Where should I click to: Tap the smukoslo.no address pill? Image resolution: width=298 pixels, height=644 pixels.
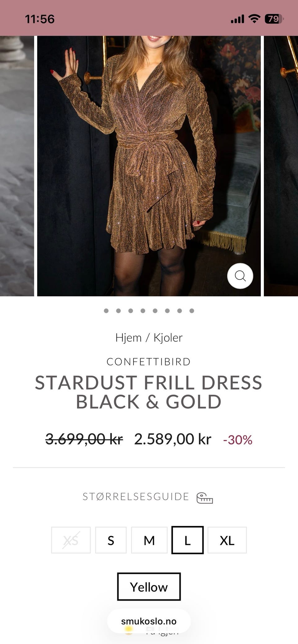tap(149, 621)
